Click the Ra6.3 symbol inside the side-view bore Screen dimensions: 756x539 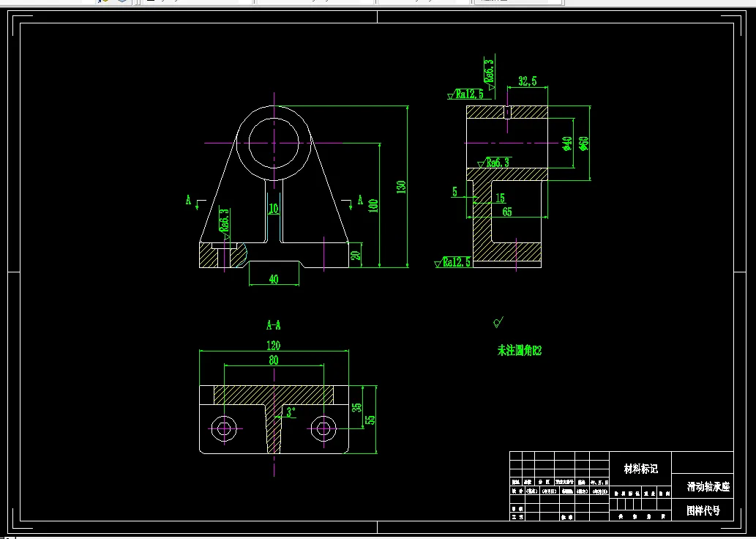(494, 162)
